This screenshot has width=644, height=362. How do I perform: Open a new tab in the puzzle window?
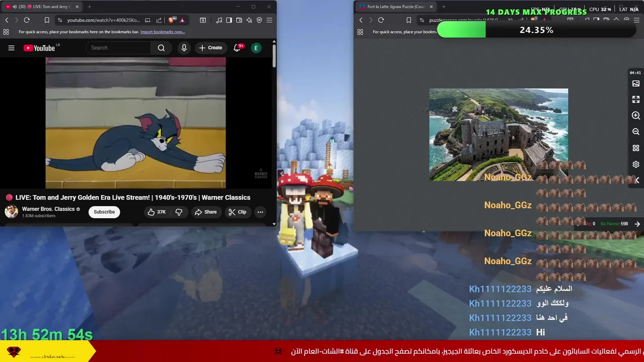[x=444, y=7]
